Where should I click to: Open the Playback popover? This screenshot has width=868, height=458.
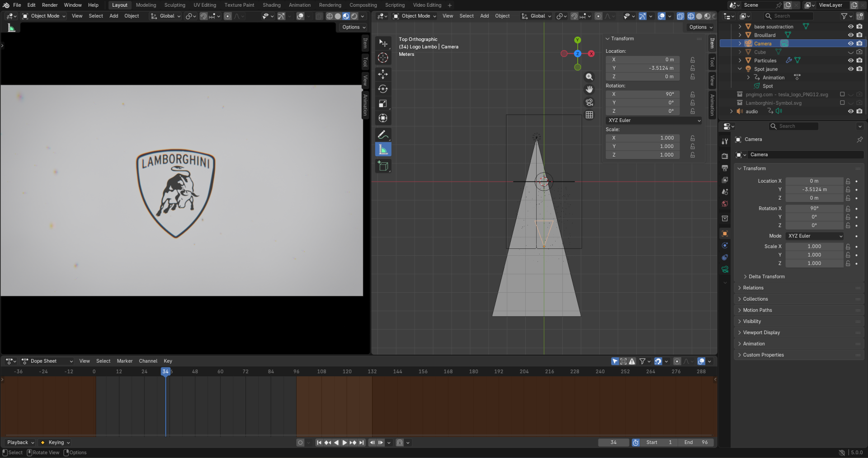point(20,443)
